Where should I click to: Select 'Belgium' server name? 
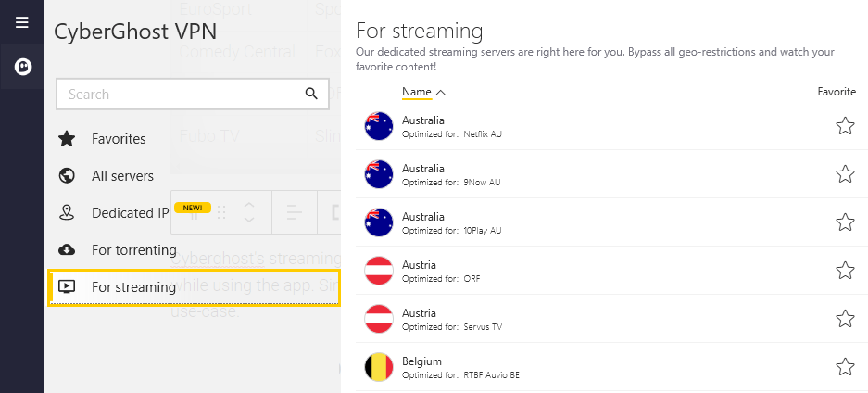coord(421,361)
